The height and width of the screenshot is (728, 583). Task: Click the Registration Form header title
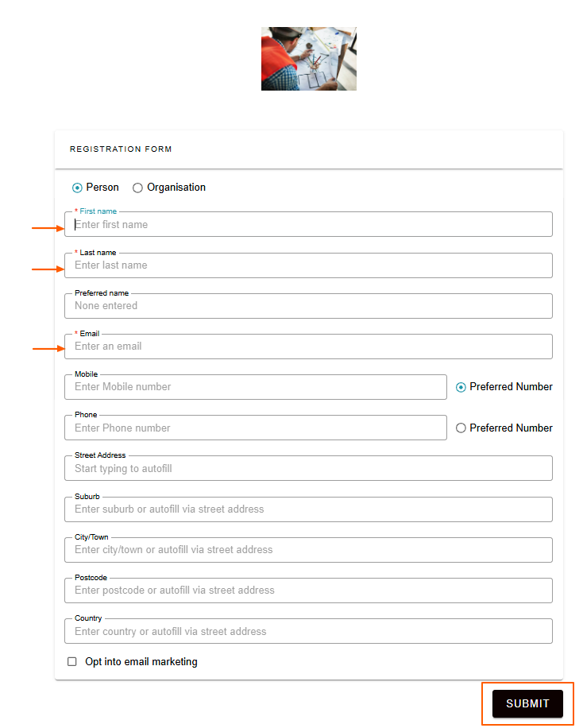point(121,149)
